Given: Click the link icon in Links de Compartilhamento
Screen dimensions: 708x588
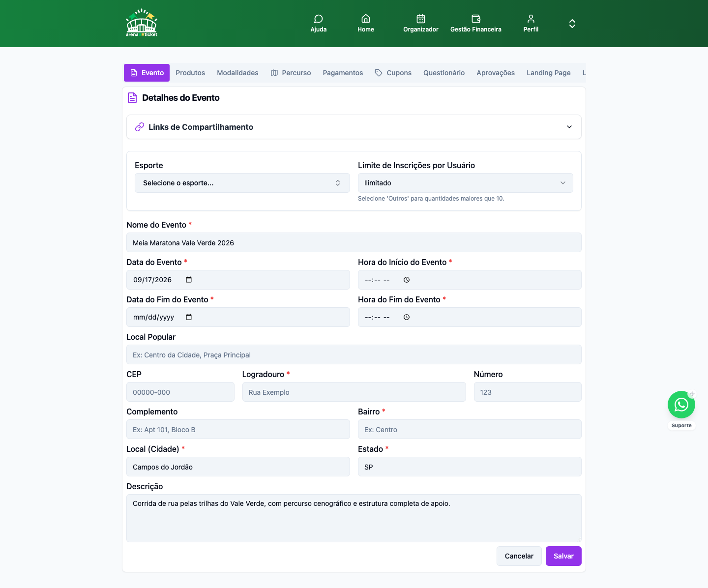Looking at the screenshot, I should pos(140,127).
